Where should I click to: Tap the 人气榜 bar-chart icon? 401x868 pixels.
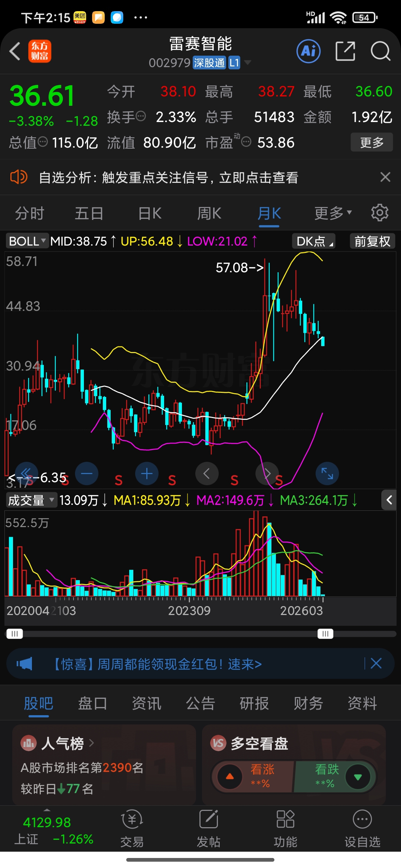tap(28, 743)
